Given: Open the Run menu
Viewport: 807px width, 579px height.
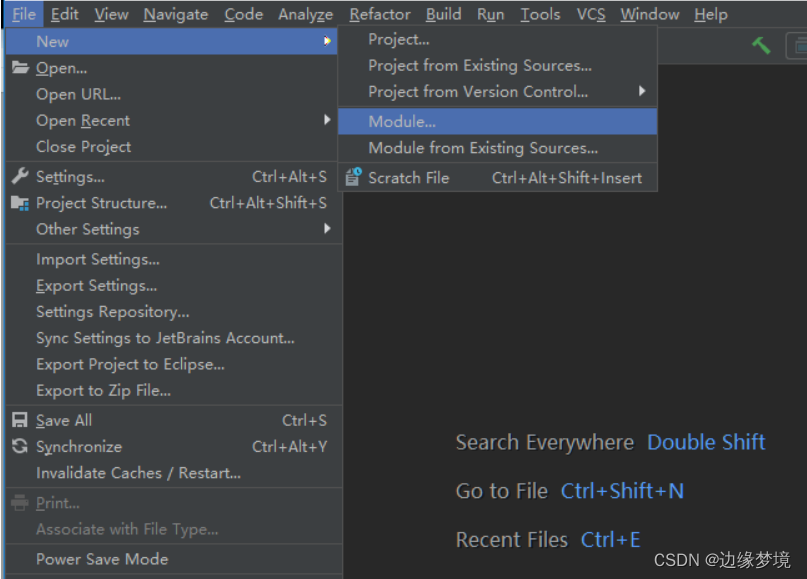Looking at the screenshot, I should 490,14.
